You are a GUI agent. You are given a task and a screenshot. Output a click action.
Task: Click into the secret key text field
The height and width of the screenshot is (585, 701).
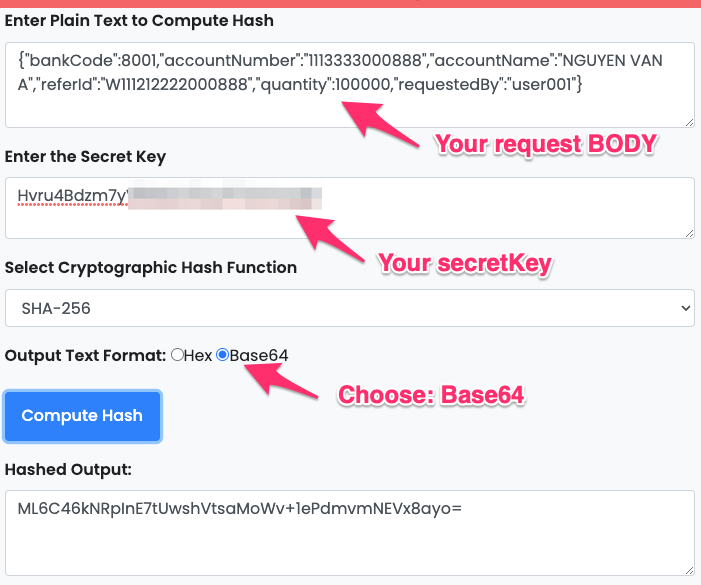(350, 207)
